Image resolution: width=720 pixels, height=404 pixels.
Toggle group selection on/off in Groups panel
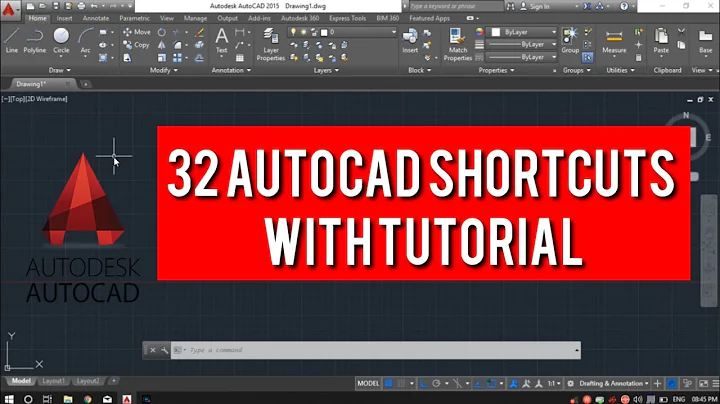pos(588,58)
